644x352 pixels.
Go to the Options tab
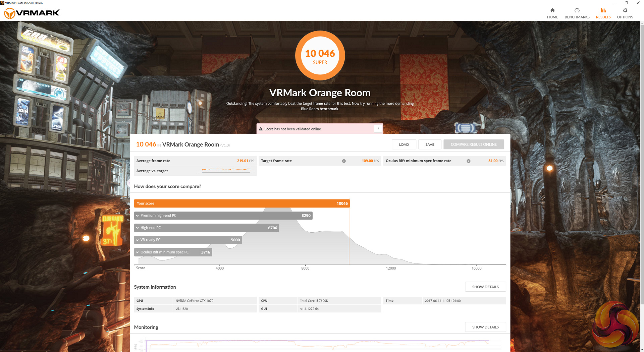[625, 13]
